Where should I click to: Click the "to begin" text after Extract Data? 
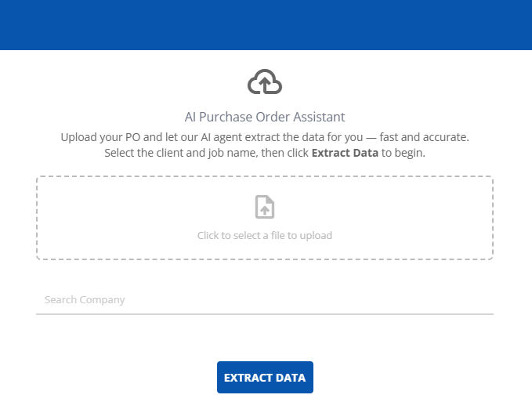404,153
